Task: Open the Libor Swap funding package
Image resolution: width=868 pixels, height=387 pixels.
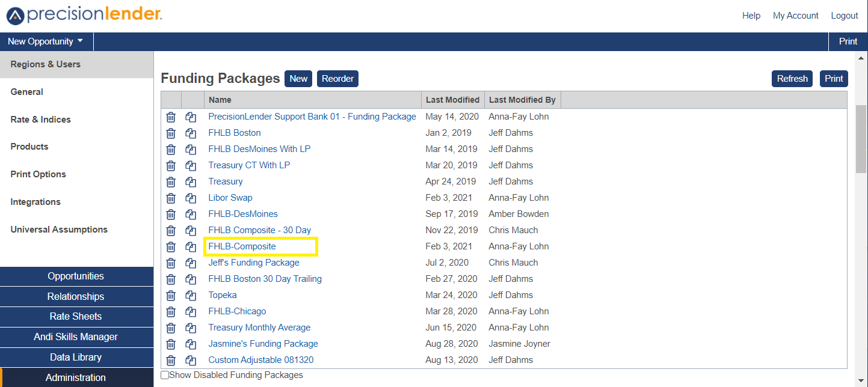Action: pyautogui.click(x=230, y=198)
